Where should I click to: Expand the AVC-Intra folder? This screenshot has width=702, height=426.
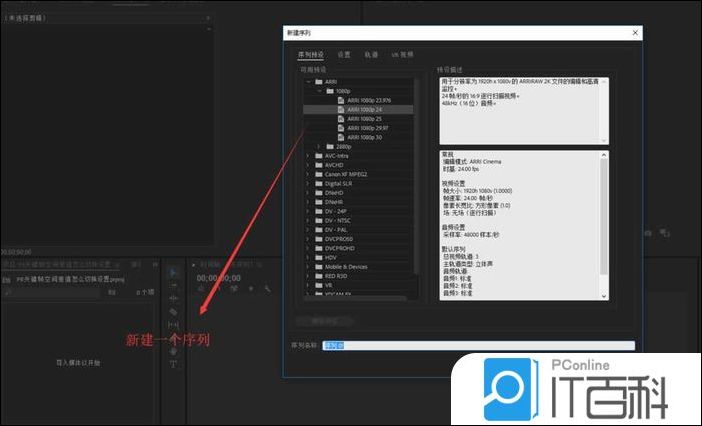308,156
